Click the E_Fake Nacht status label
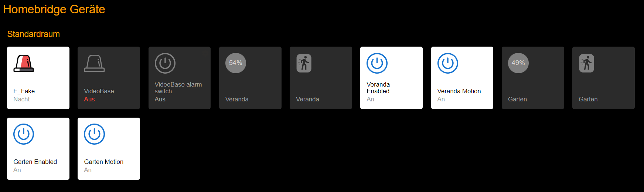 click(21, 99)
